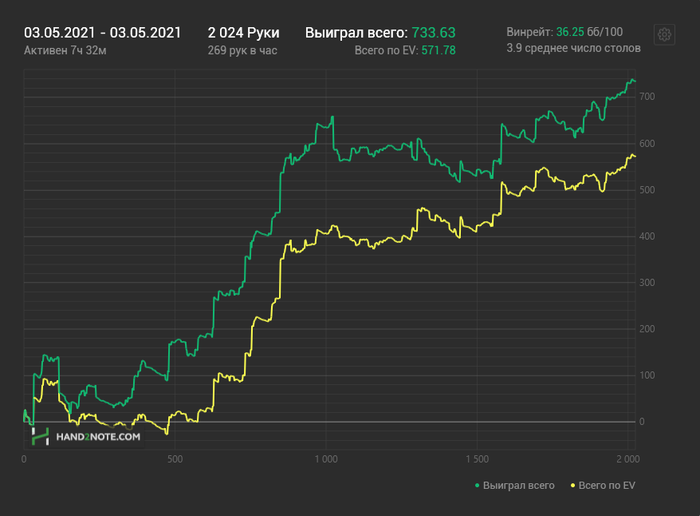Click the 'Винрейт:' label
This screenshot has height=516, width=700.
click(x=530, y=32)
